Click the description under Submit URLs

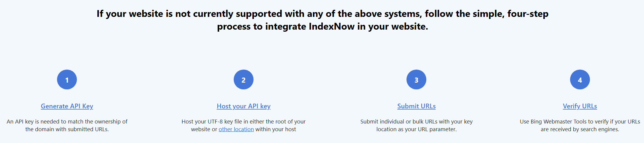coord(417,125)
